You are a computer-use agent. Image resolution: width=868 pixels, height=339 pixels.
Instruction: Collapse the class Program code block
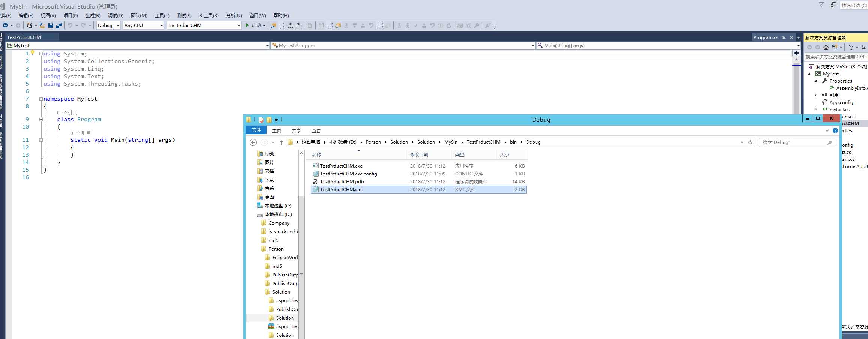41,120
